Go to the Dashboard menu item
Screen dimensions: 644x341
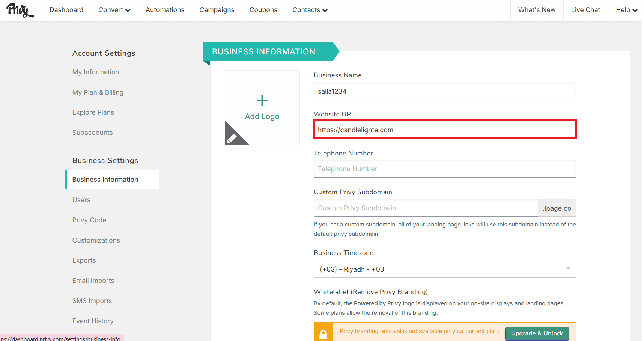(66, 10)
